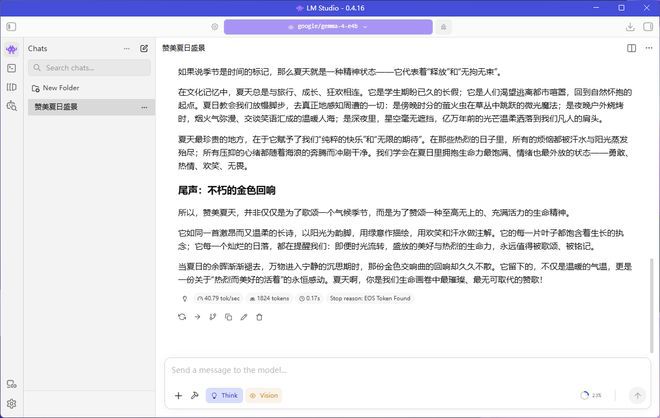The width and height of the screenshot is (660, 418).
Task: Copy the assistant message
Action: [228, 317]
